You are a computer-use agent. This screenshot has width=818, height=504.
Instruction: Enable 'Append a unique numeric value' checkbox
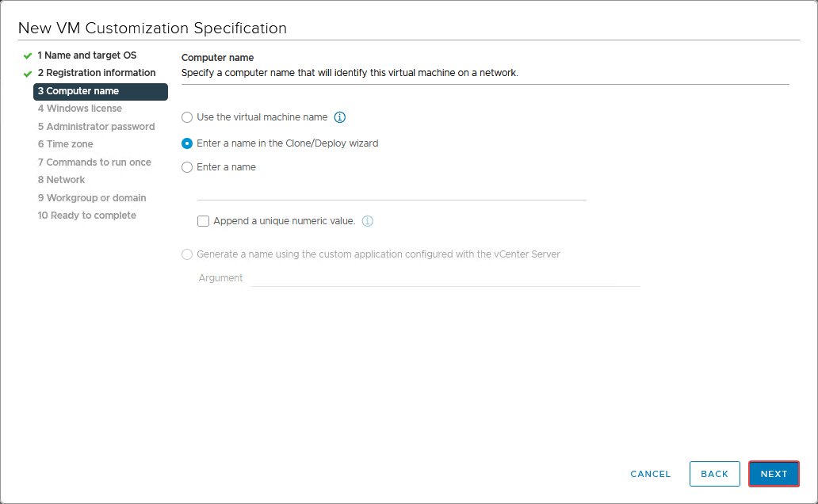click(204, 221)
